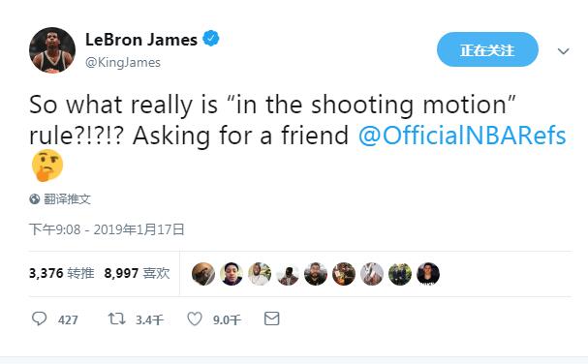Open LeBron James profile avatar
The width and height of the screenshot is (588, 364).
52,50
